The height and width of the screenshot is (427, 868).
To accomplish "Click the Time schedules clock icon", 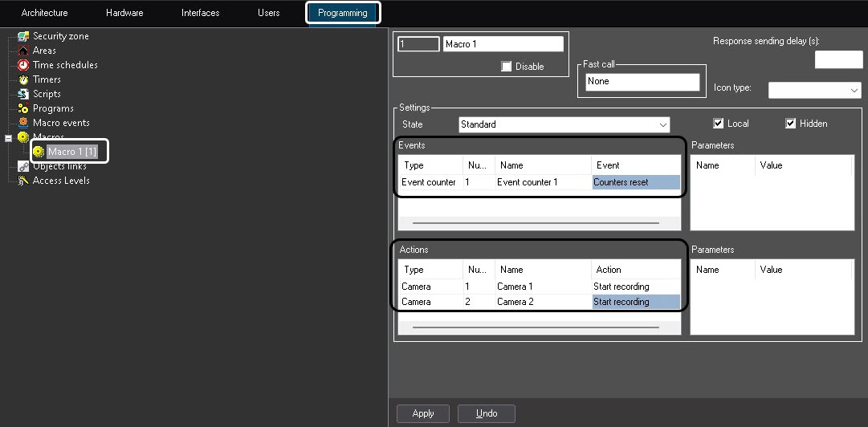I will 23,65.
